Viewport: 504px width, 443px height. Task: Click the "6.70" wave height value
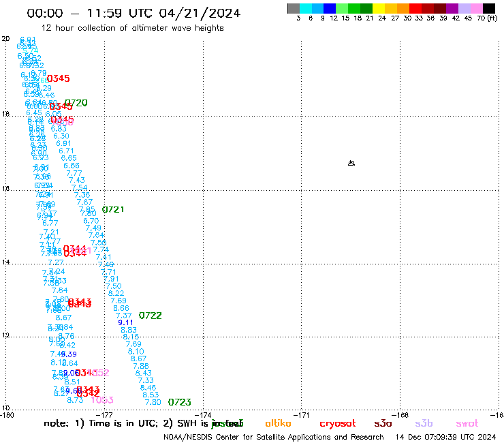click(91, 221)
